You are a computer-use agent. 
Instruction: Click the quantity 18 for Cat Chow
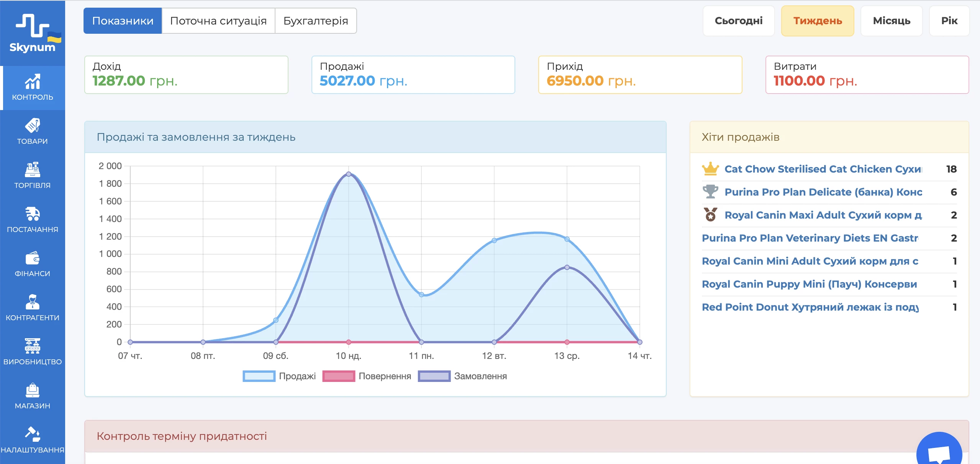coord(951,169)
